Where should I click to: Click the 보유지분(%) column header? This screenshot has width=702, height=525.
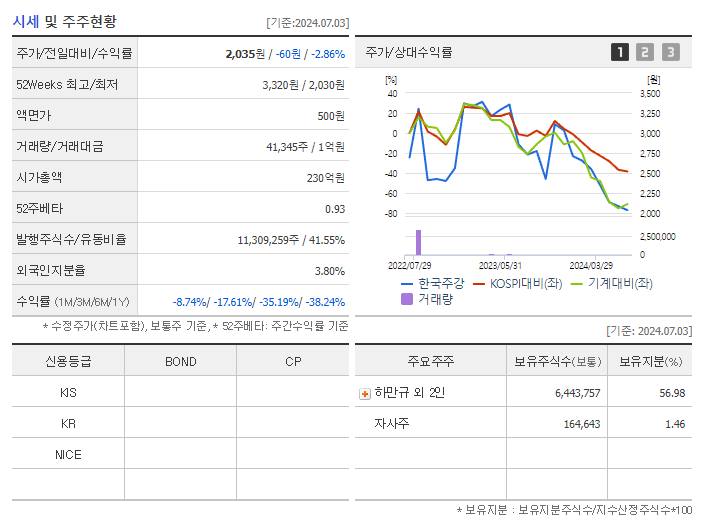pos(651,362)
